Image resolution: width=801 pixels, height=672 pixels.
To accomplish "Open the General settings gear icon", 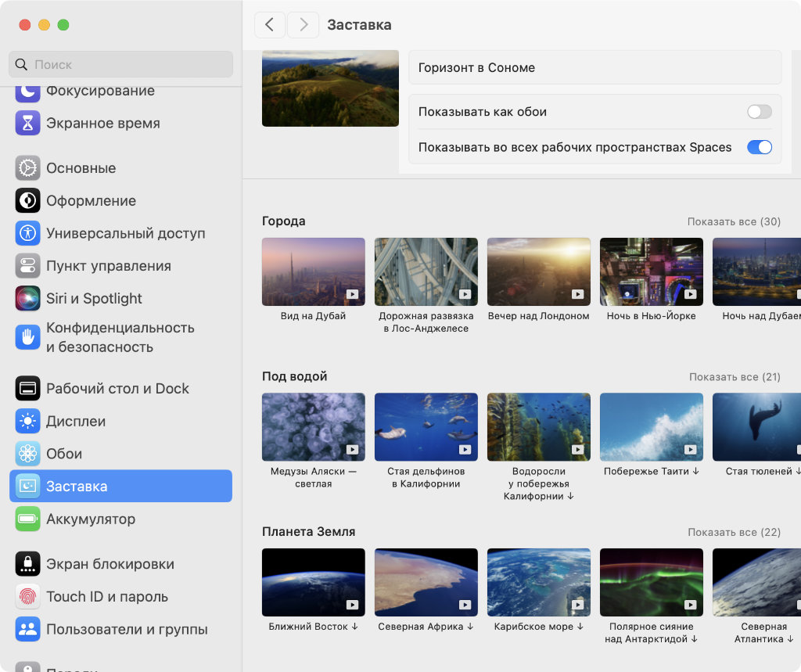I will [x=28, y=168].
